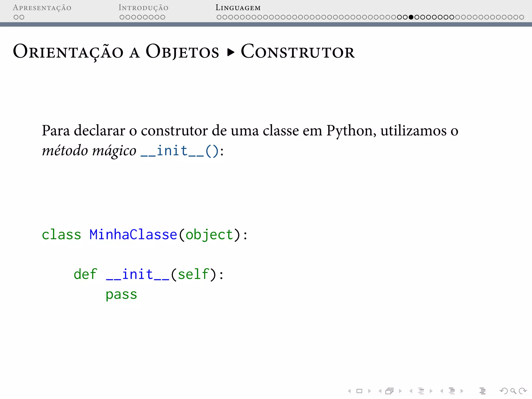Select the filled current-slide dot
The height and width of the screenshot is (399, 532).
pos(411,17)
